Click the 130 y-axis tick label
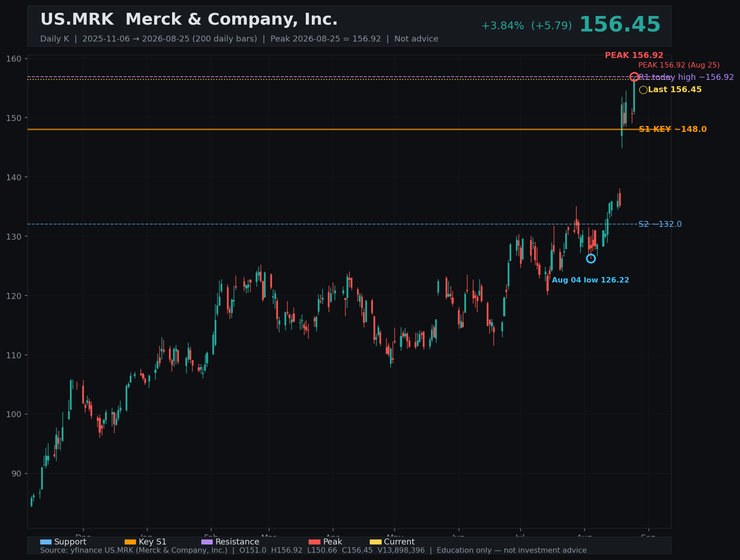740x560 pixels. click(x=14, y=236)
